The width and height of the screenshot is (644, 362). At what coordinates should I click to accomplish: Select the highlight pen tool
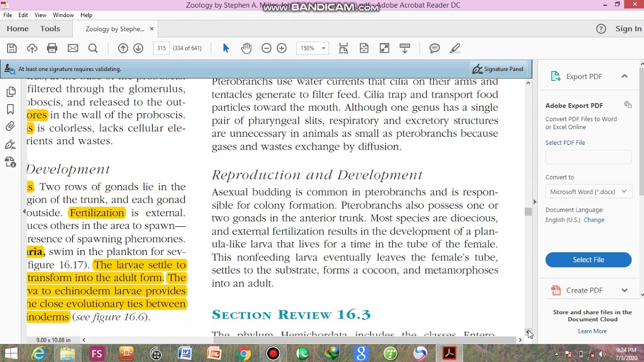[x=455, y=48]
